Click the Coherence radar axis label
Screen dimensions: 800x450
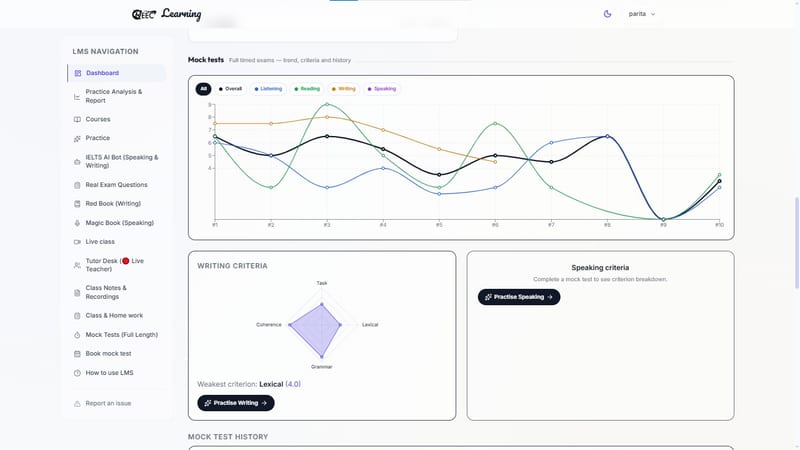(x=268, y=324)
